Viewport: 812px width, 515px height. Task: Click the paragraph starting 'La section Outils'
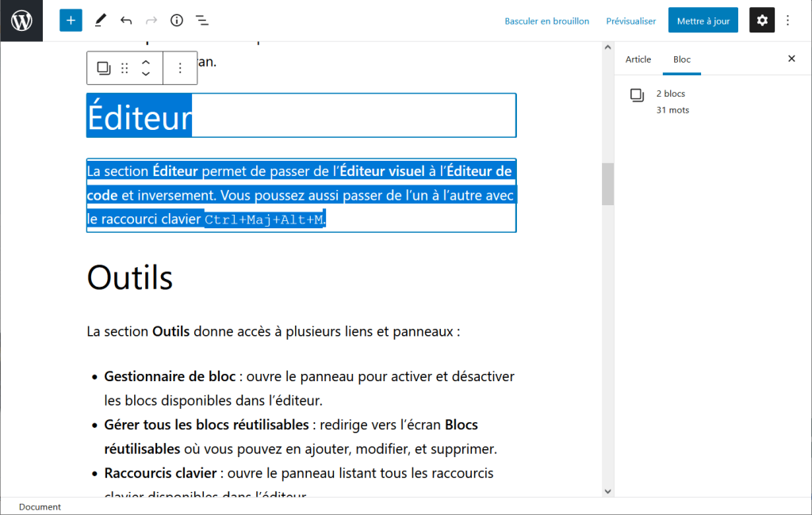click(x=274, y=331)
